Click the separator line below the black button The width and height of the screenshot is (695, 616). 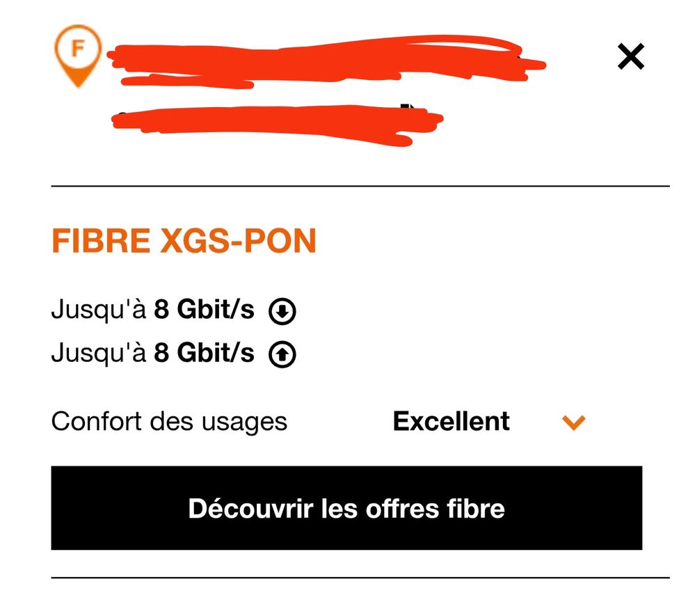click(x=360, y=578)
